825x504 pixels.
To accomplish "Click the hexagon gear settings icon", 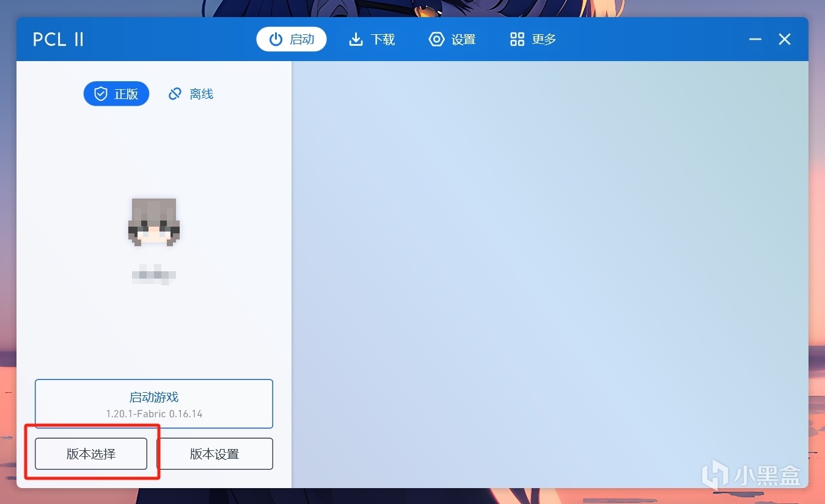I will pyautogui.click(x=436, y=39).
